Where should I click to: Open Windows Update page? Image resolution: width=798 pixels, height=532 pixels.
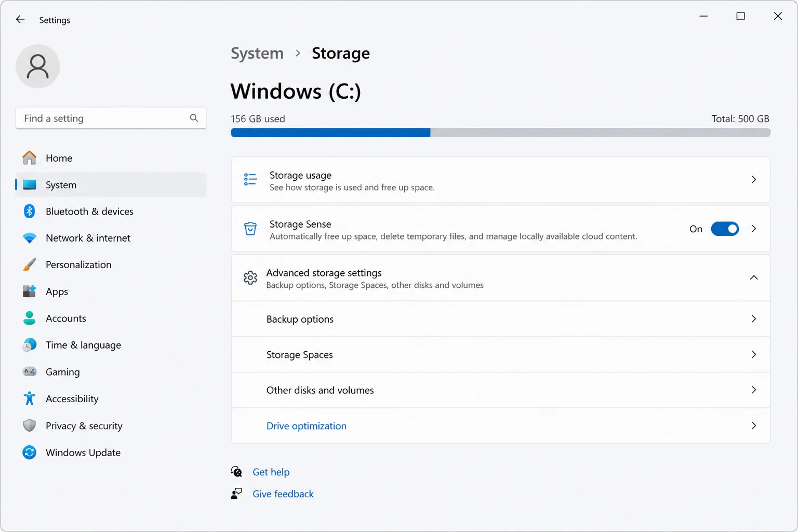pos(111,453)
